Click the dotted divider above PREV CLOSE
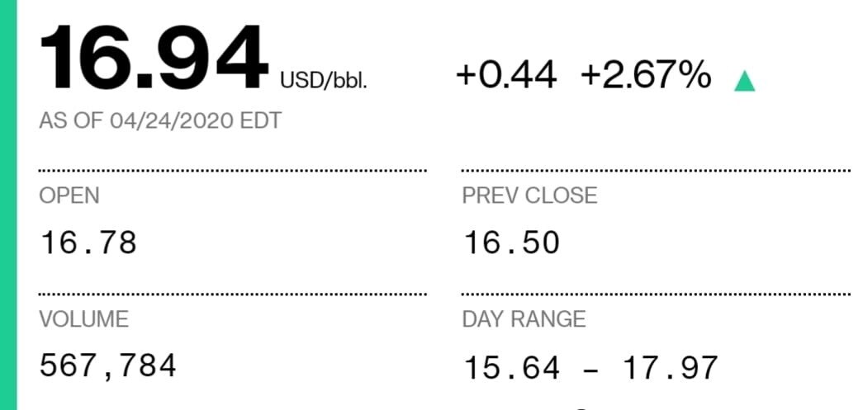The height and width of the screenshot is (410, 868). point(656,171)
